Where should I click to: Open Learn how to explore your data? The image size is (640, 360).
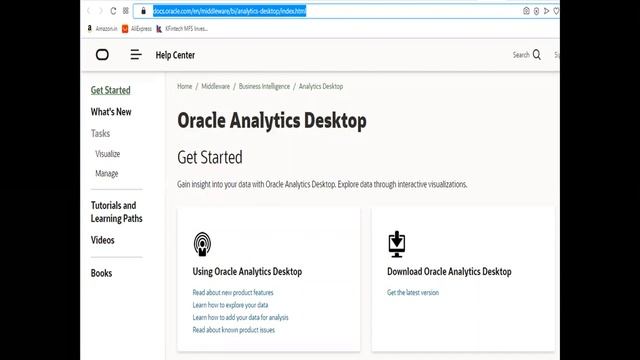click(x=230, y=305)
